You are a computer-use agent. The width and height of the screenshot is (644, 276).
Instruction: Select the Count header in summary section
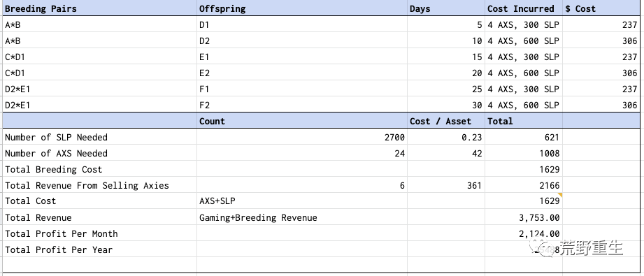click(x=302, y=121)
